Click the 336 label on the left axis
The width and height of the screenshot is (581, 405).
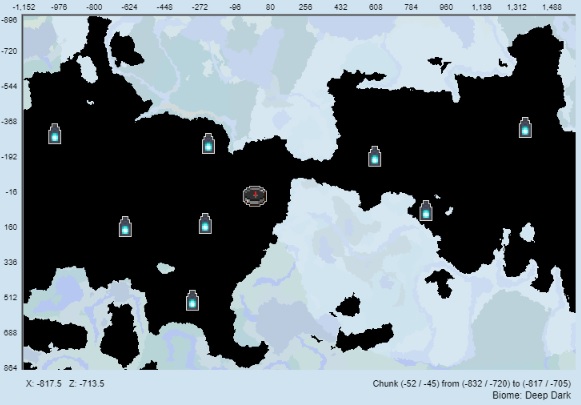click(11, 262)
